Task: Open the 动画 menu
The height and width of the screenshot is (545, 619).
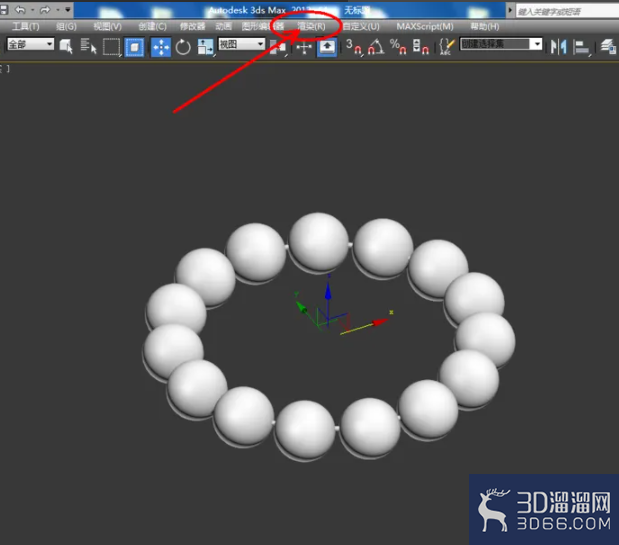Action: 223,26
